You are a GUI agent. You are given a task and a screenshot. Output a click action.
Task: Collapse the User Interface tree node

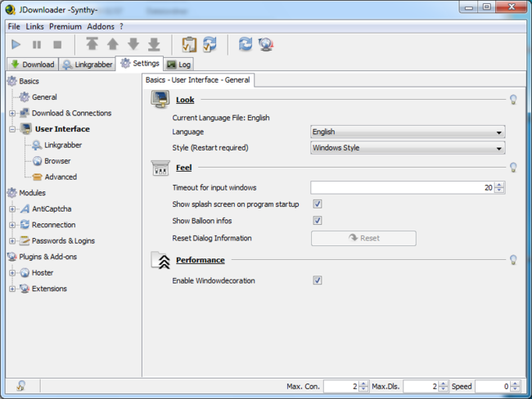click(12, 129)
